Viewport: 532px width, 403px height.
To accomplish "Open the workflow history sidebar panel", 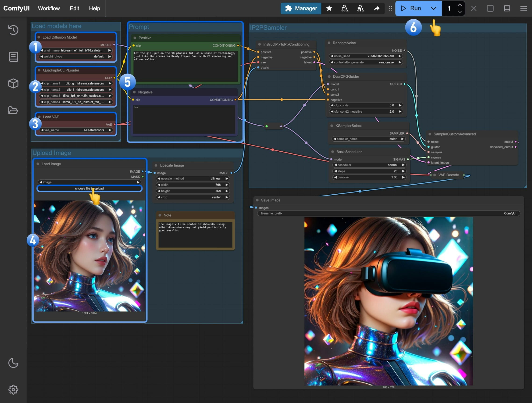I will tap(13, 30).
